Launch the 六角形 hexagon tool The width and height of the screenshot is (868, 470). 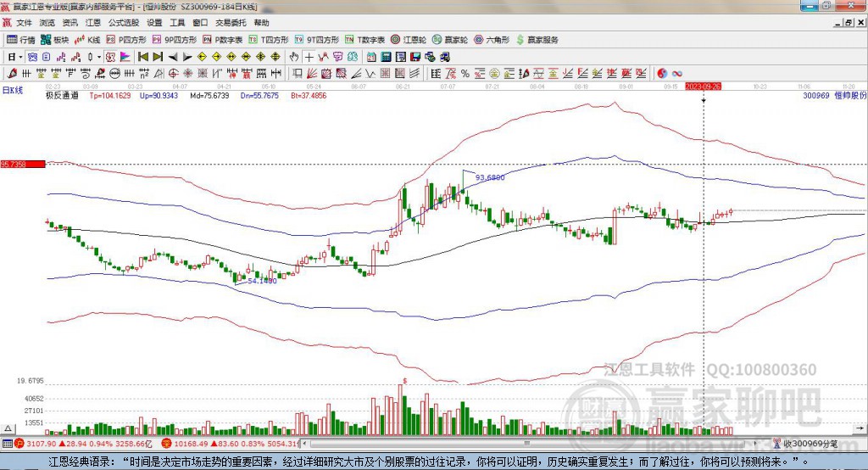tap(492, 40)
